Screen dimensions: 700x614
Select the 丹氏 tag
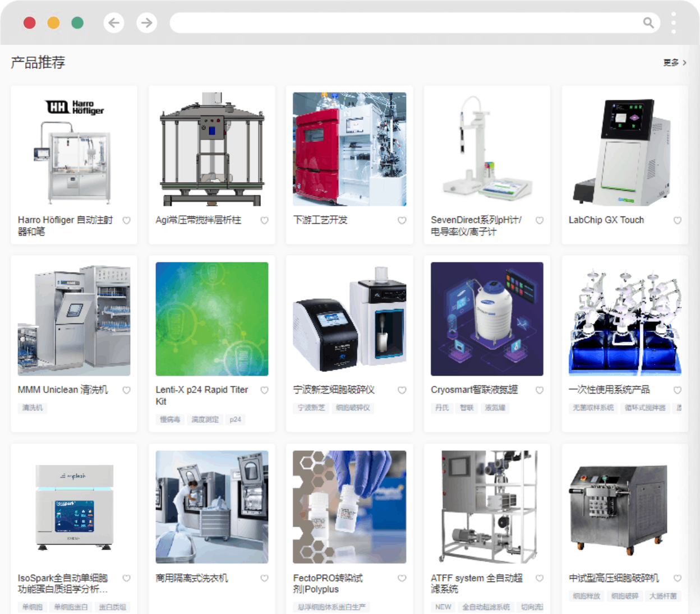442,408
